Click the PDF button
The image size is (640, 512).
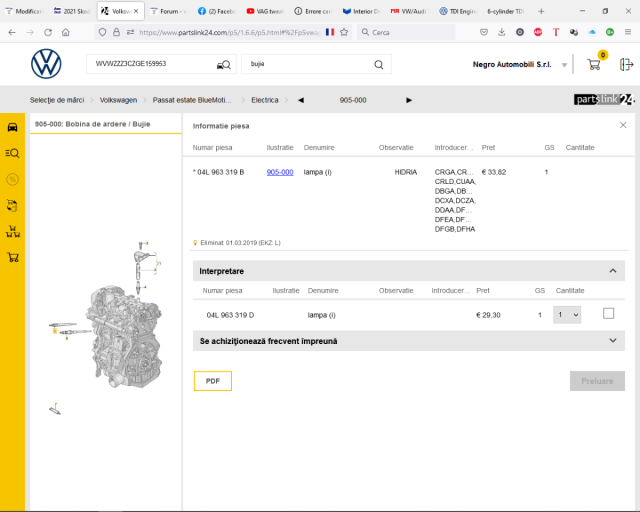213,381
